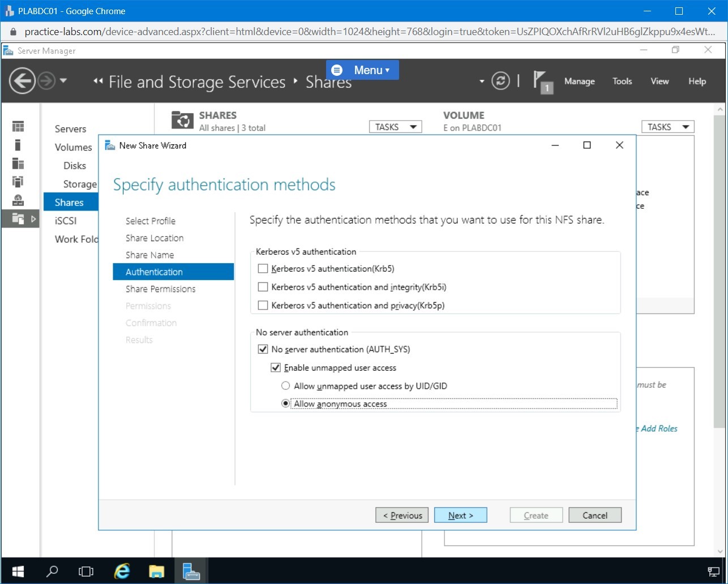The height and width of the screenshot is (584, 728).
Task: Enable Kerberos v5 authentication (Krb5) checkbox
Action: coord(263,269)
